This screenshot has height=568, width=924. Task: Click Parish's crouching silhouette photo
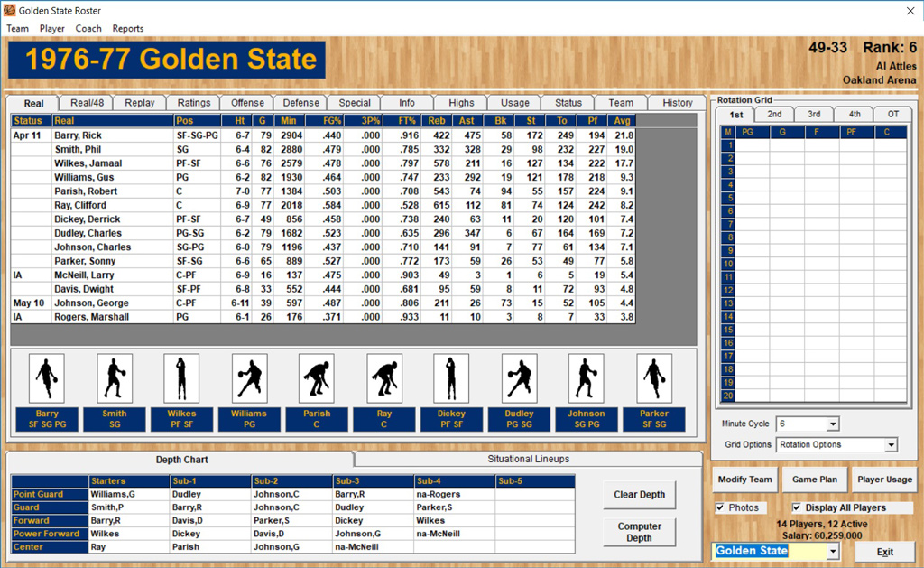pyautogui.click(x=317, y=377)
